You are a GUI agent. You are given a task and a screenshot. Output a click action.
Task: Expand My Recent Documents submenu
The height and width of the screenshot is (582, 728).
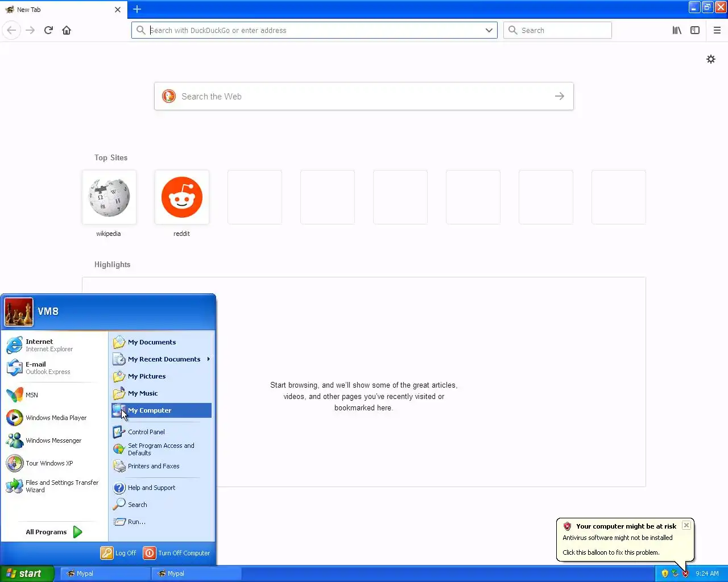162,359
